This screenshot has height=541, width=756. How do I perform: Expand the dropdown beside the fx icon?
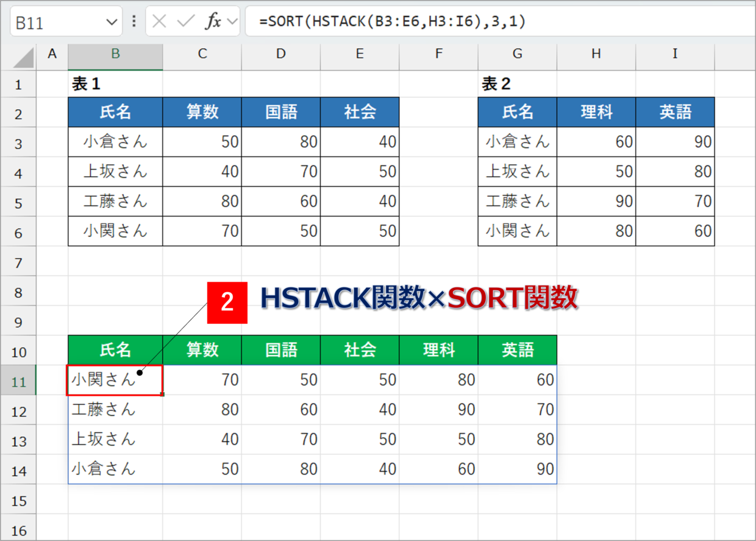tap(232, 22)
